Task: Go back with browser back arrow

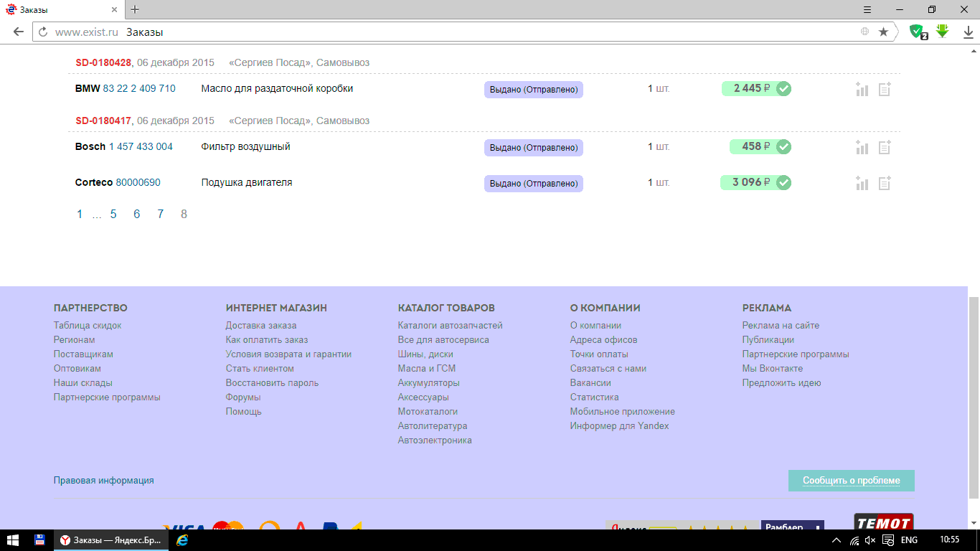Action: (18, 32)
